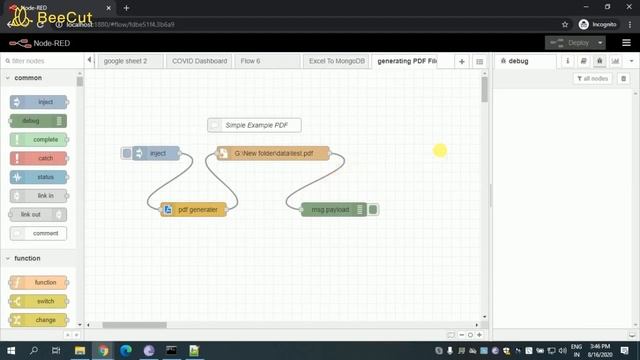Pick the change node in the palette
The height and width of the screenshot is (360, 640).
pyautogui.click(x=38, y=320)
